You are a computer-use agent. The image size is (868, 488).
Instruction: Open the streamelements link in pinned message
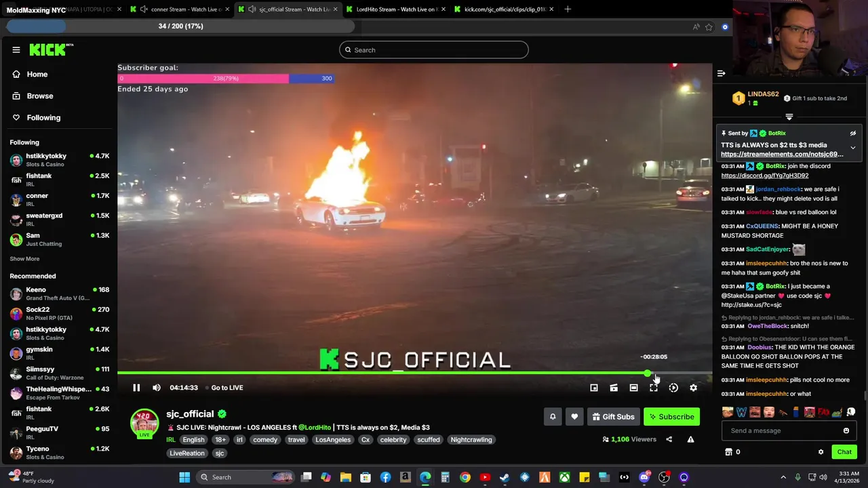[782, 155]
